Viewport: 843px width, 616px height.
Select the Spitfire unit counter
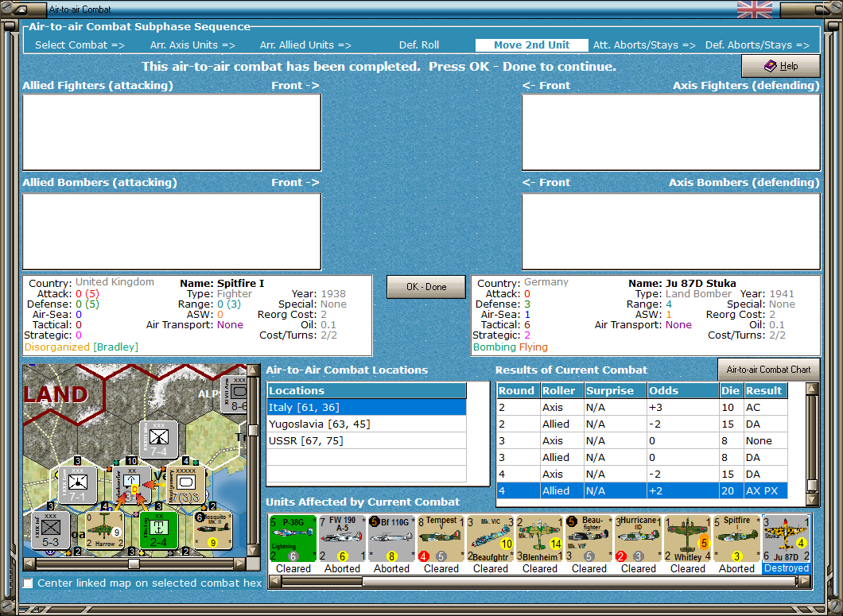pyautogui.click(x=737, y=539)
